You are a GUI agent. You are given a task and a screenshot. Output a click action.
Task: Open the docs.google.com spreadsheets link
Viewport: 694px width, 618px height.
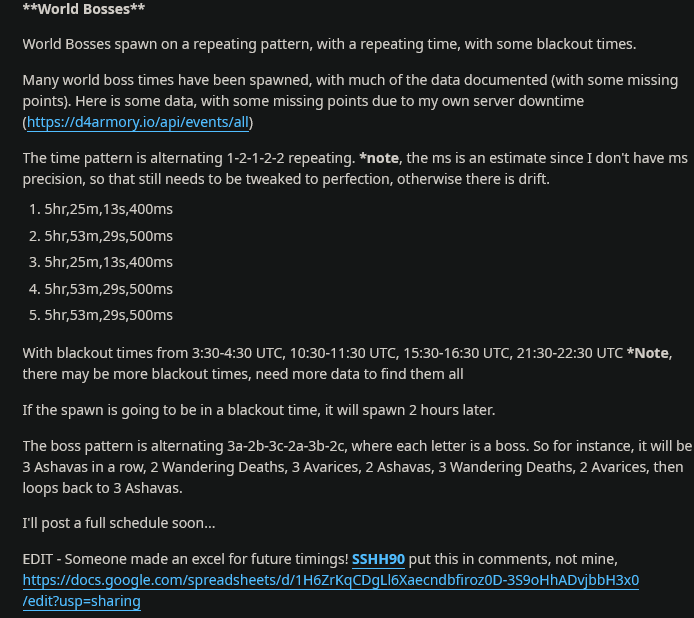[x=330, y=580]
